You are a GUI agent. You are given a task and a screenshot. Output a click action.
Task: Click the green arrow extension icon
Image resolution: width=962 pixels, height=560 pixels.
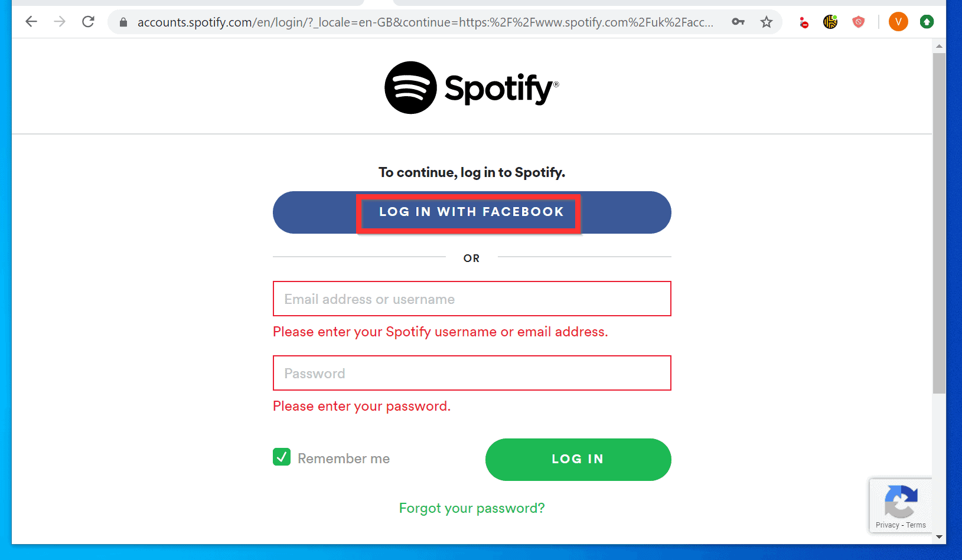coord(927,22)
